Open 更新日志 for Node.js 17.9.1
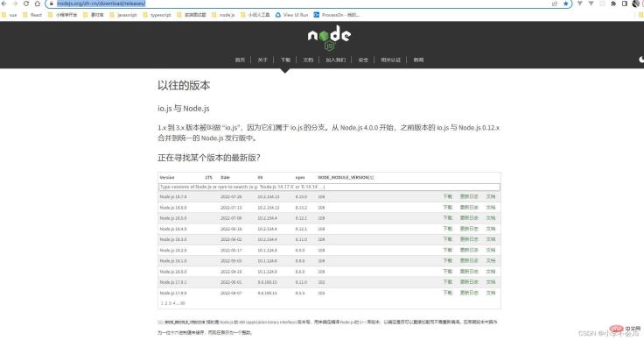This screenshot has height=340, width=644. pyautogui.click(x=469, y=282)
